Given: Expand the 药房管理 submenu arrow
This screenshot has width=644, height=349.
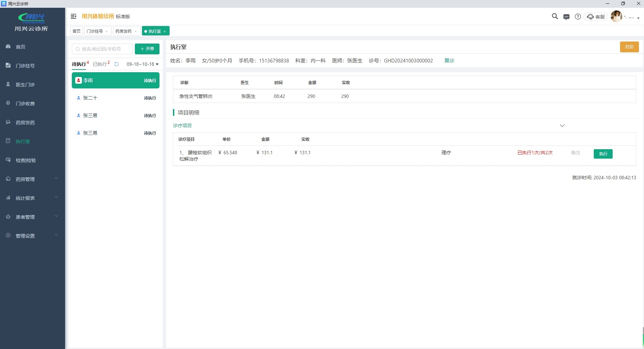Looking at the screenshot, I should pos(56,178).
